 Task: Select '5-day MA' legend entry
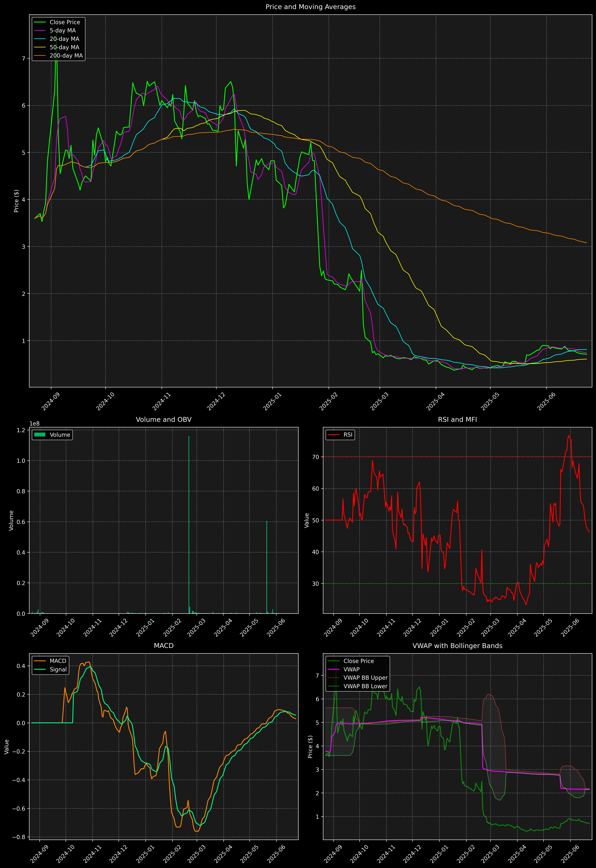[63, 31]
